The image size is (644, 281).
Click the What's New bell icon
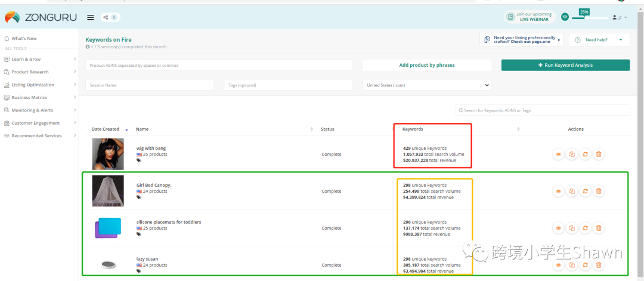click(x=7, y=38)
